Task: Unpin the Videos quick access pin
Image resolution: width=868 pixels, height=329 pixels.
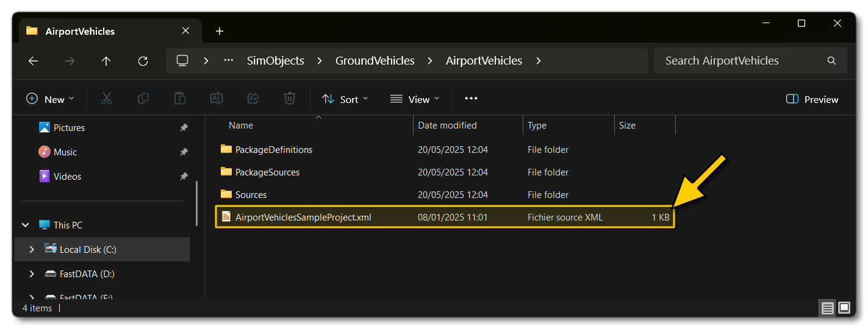Action: pos(184,177)
